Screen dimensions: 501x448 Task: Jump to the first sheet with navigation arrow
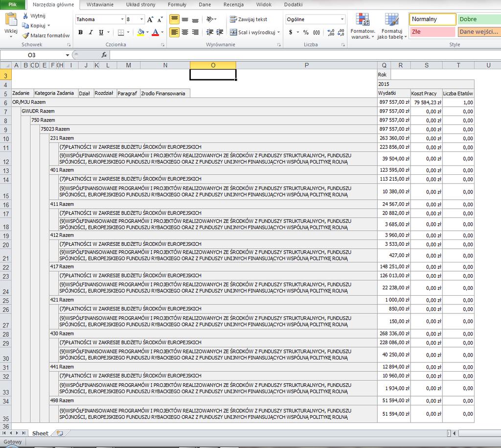tap(4, 433)
